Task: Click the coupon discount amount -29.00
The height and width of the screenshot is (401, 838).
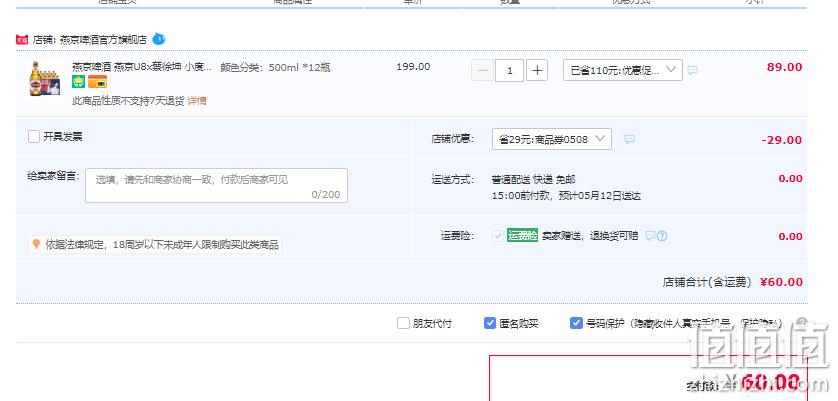Action: [x=782, y=140]
